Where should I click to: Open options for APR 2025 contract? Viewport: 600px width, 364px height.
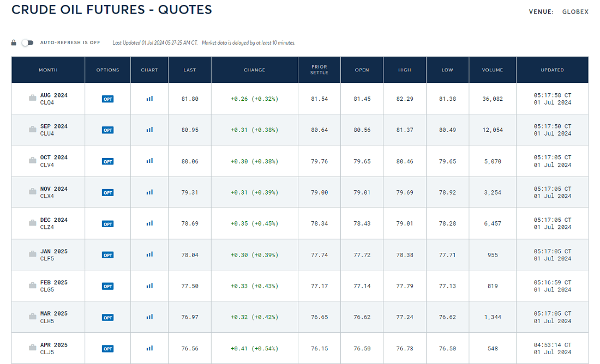(x=108, y=349)
